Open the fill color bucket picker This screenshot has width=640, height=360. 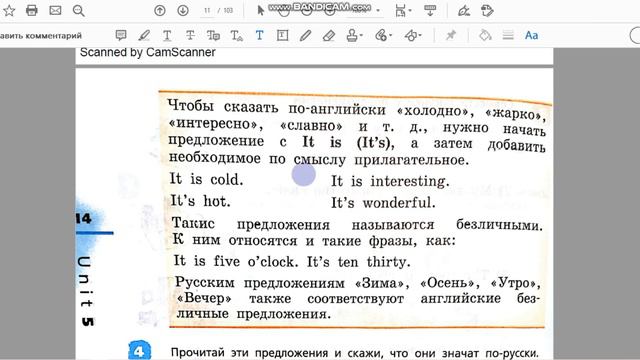pos(485,36)
